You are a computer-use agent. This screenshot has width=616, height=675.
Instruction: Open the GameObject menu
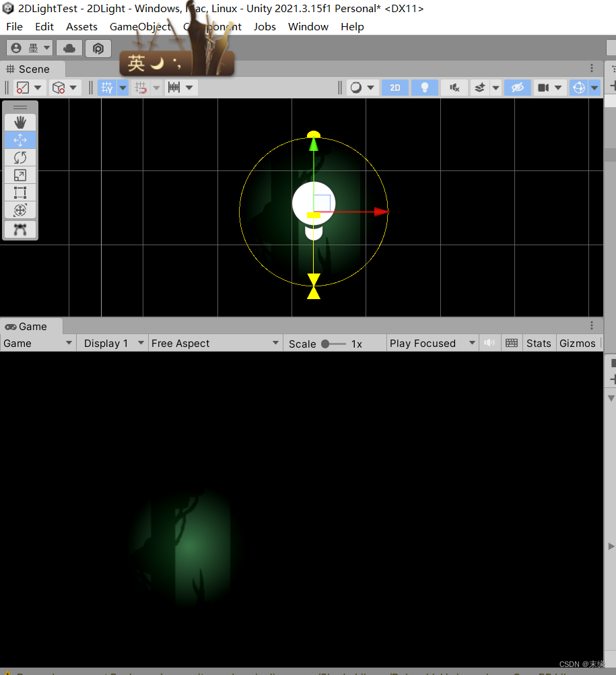140,26
